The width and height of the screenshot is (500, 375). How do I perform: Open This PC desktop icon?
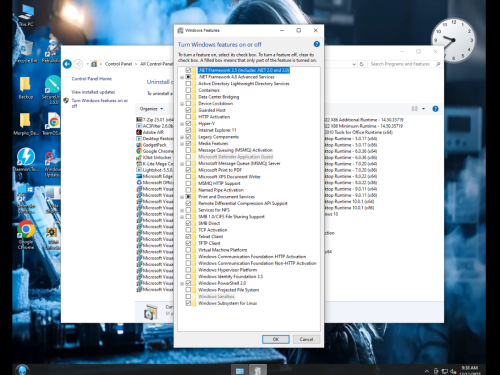pos(26,15)
